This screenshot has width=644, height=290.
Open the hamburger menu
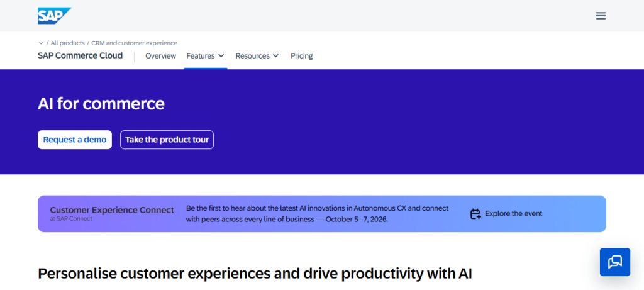tap(601, 16)
